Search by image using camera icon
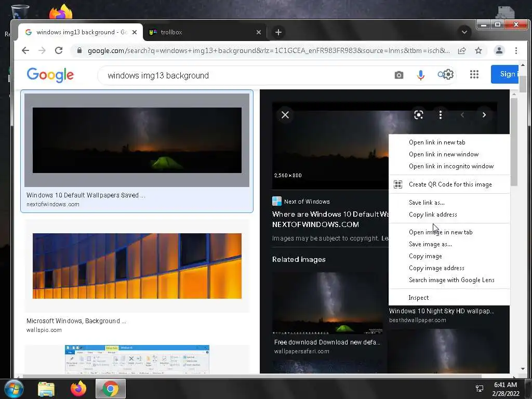Viewport: 532px width, 399px height. click(399, 75)
